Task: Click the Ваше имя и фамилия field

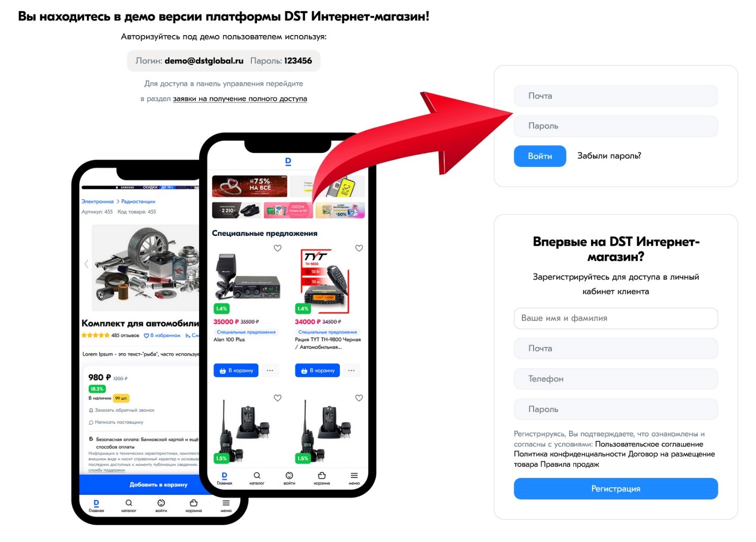Action: (x=615, y=318)
